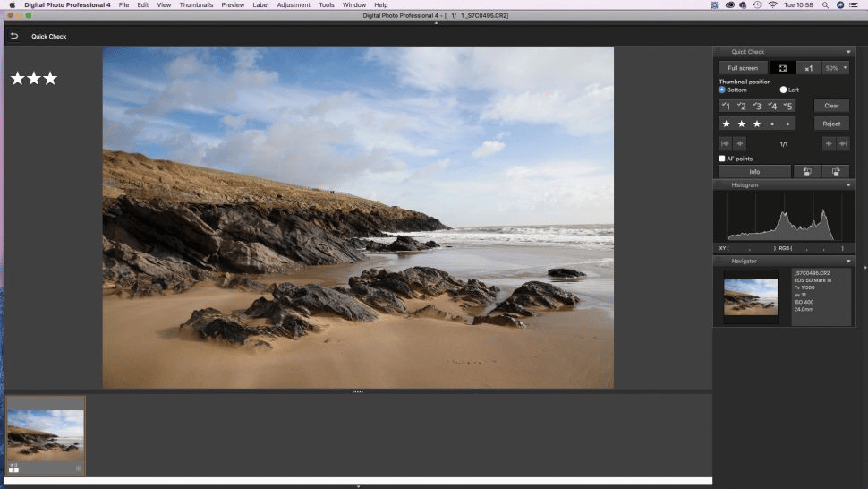Rotate the image right

[x=836, y=172]
